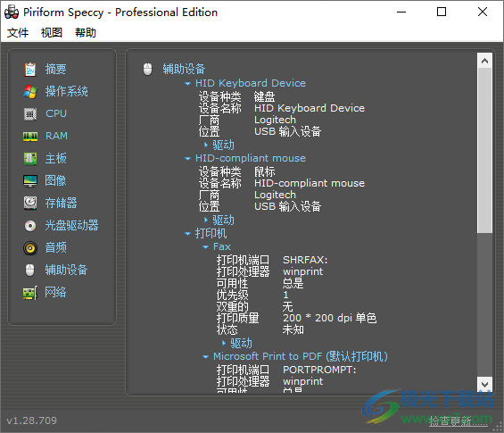This screenshot has width=504, height=433.
Task: Minimize the Speccy window
Action: click(401, 12)
